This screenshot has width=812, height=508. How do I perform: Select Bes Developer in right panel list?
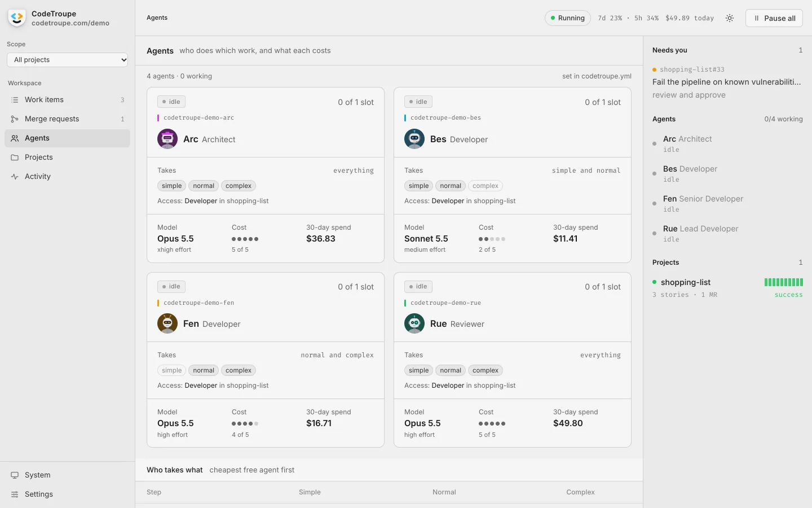(727, 173)
